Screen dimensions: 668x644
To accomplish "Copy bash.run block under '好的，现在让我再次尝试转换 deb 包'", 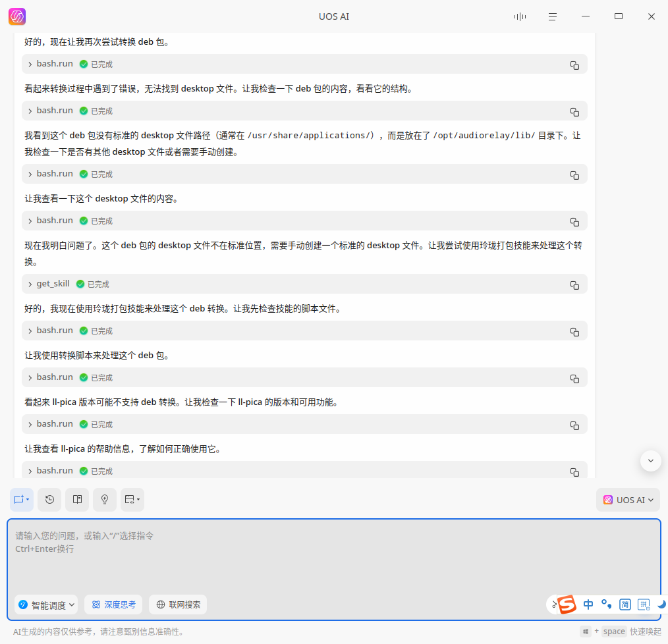I will coord(574,65).
